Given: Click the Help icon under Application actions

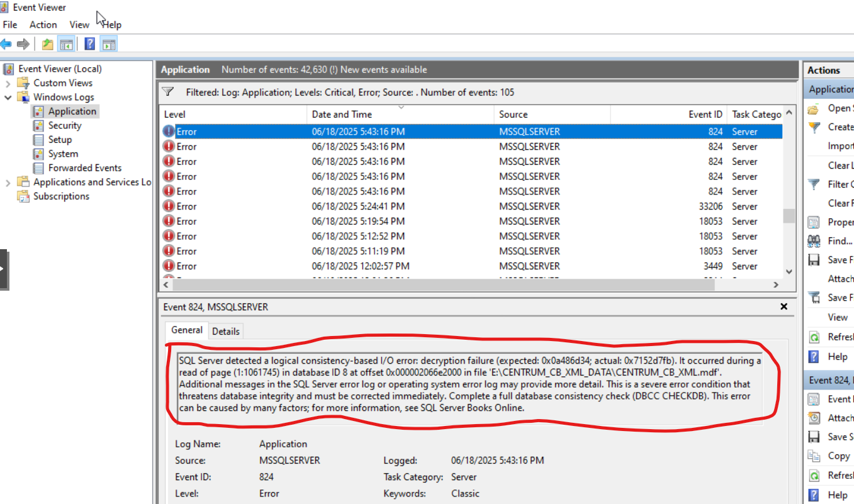Looking at the screenshot, I should [x=814, y=357].
